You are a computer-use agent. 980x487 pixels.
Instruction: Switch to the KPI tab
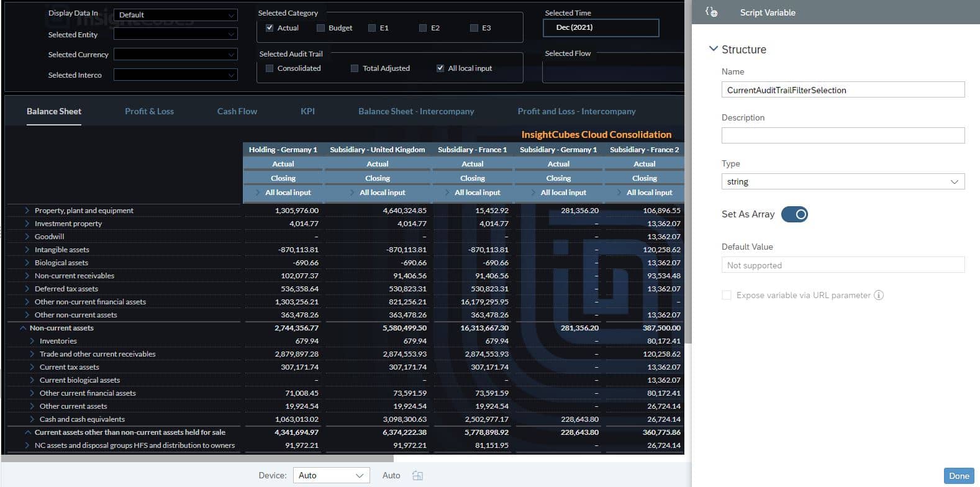click(x=307, y=111)
